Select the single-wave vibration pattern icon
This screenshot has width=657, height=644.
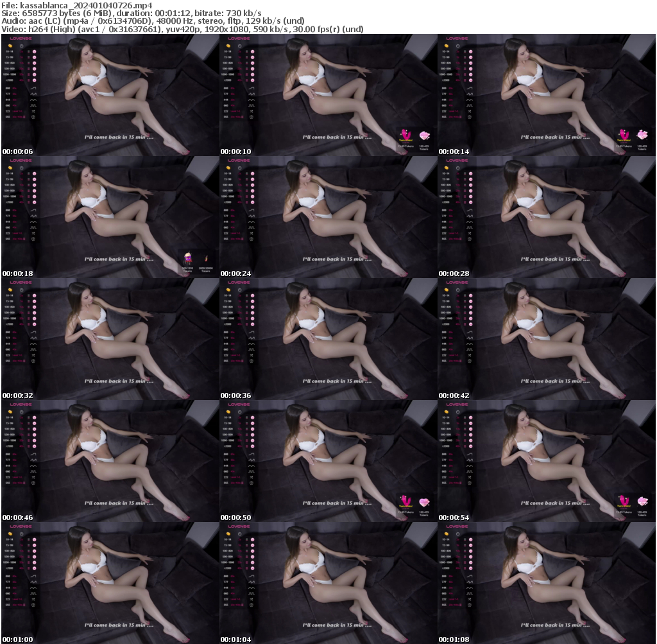[33, 88]
